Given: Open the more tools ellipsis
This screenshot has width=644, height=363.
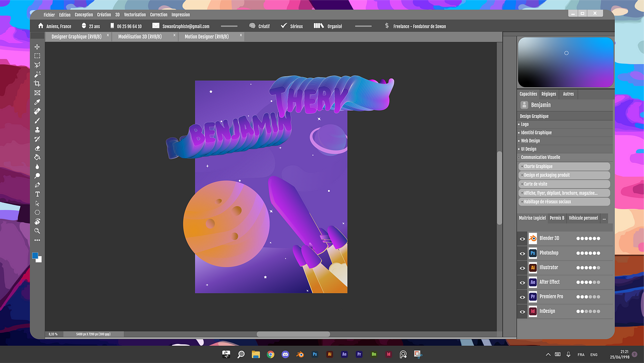Looking at the screenshot, I should click(x=37, y=240).
